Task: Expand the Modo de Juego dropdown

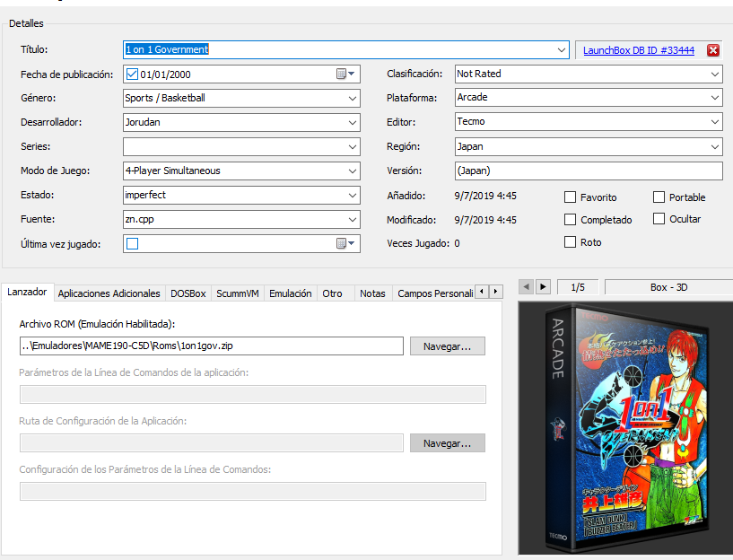Action: tap(353, 171)
